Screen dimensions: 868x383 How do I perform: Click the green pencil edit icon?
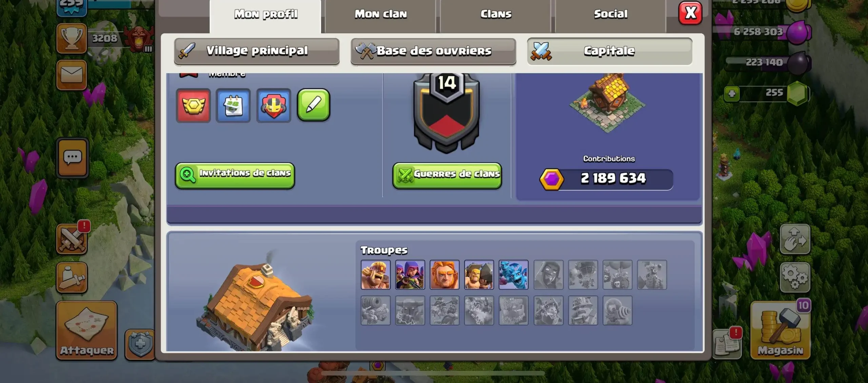coord(314,105)
